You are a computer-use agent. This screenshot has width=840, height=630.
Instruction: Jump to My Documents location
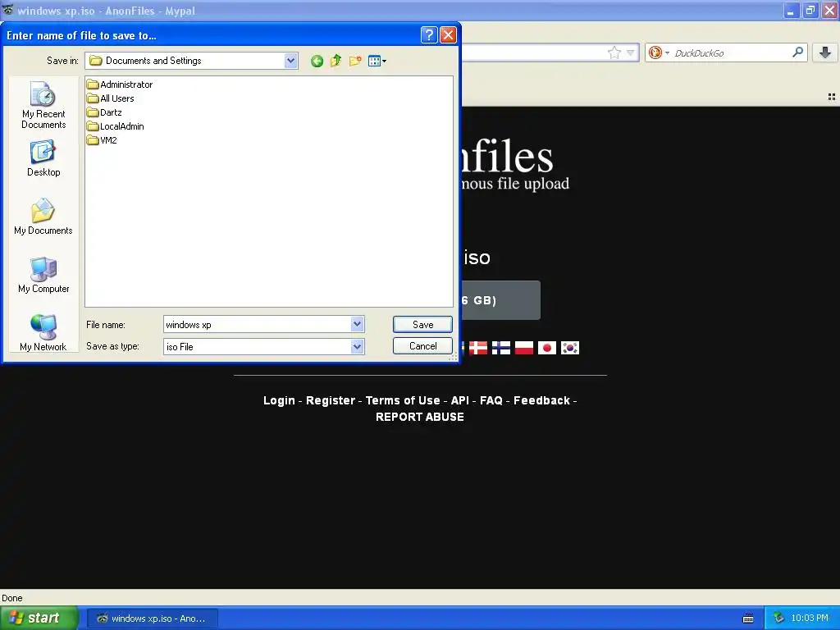(x=43, y=217)
